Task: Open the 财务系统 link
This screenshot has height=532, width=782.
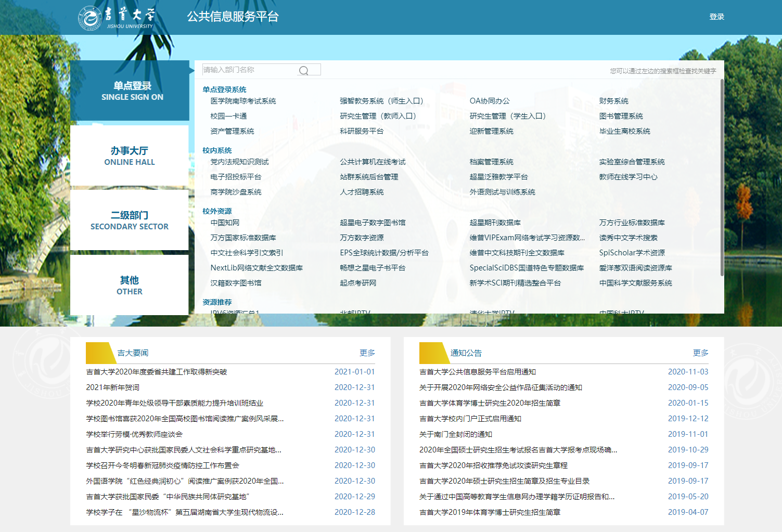Action: [613, 101]
